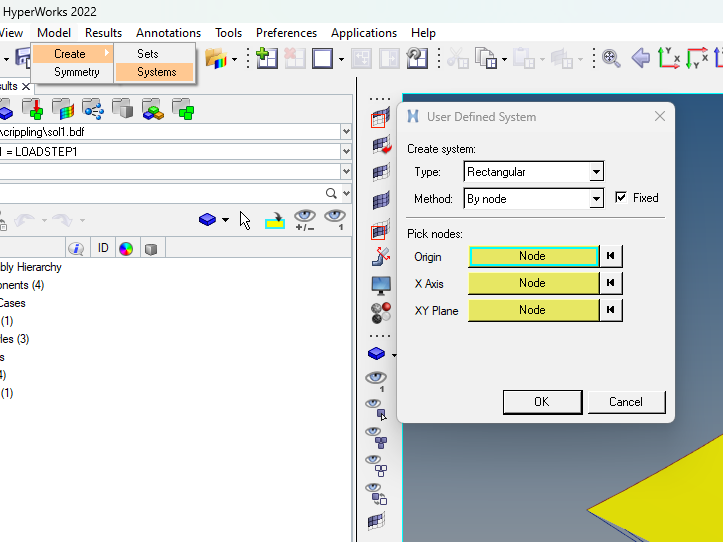Click the section cut pipe icon
The image size is (723, 542).
pos(381,256)
